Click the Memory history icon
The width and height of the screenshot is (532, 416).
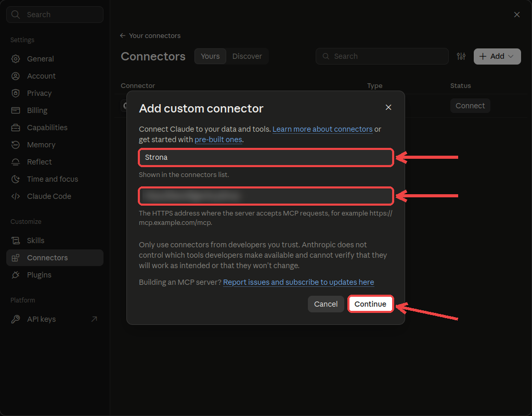point(16,145)
